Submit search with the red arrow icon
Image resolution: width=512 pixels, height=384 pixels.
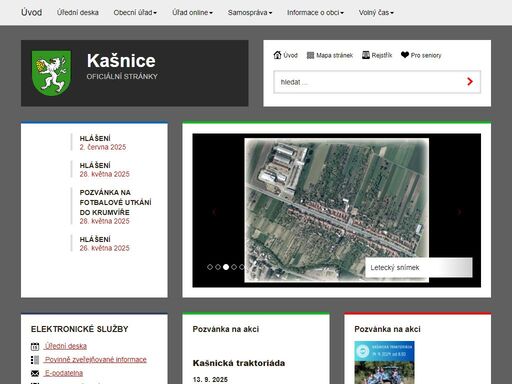click(470, 82)
